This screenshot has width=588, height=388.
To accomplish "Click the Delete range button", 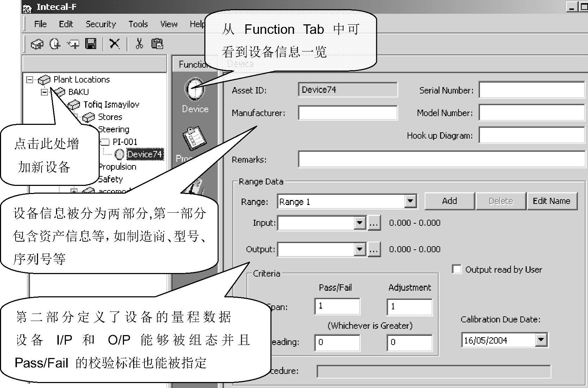I will click(x=501, y=201).
